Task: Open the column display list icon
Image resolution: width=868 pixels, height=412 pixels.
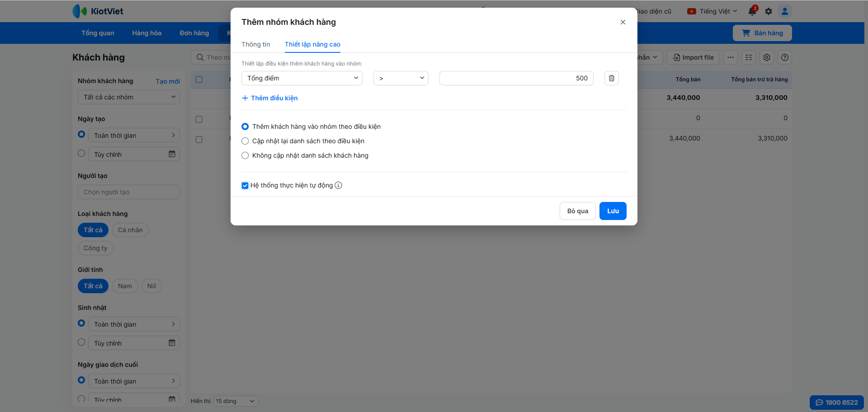Action: coord(749,57)
